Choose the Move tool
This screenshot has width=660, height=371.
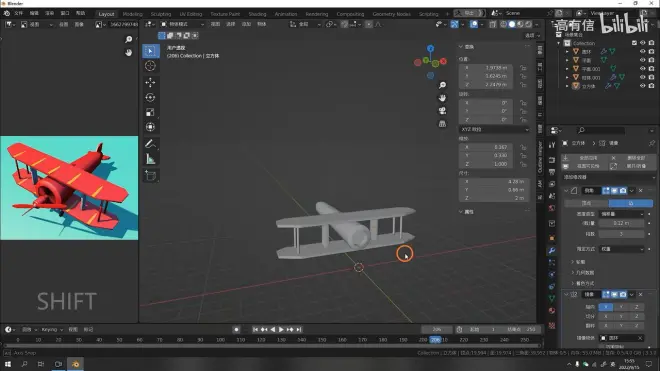150,83
